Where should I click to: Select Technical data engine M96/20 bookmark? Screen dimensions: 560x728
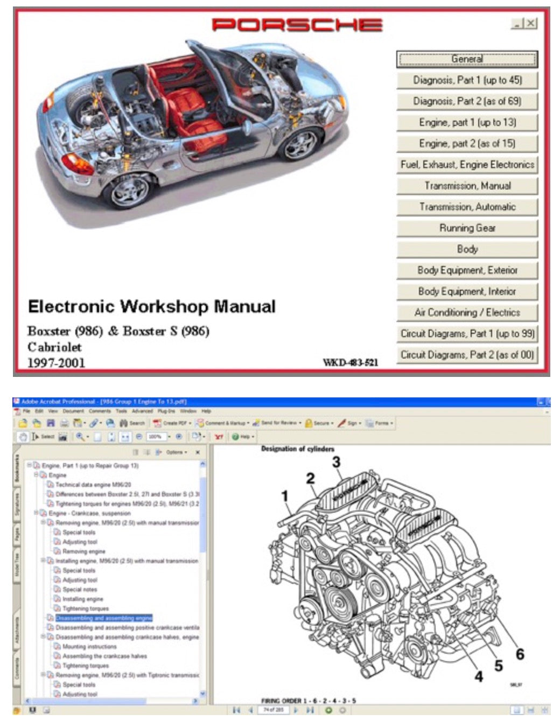(x=93, y=485)
